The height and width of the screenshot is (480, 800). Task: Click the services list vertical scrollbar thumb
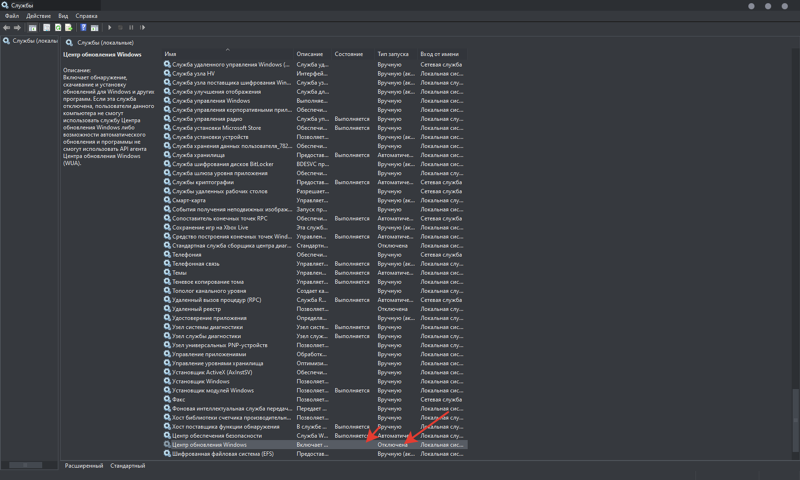[x=795, y=420]
